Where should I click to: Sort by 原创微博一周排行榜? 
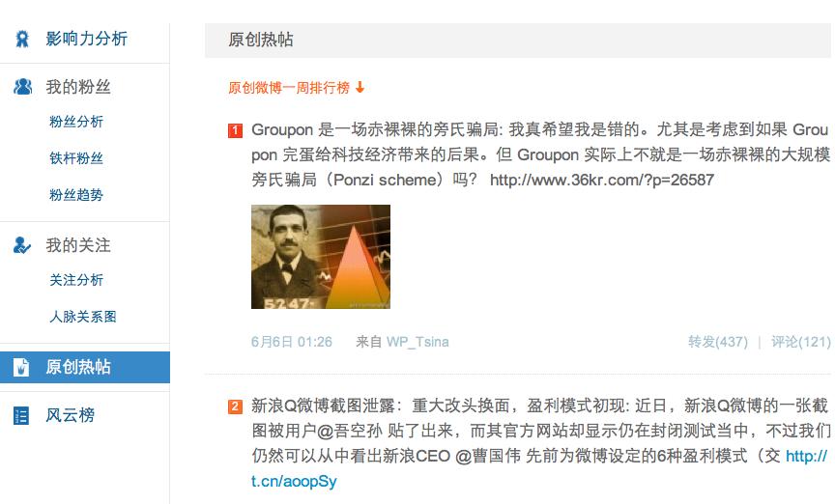coord(289,87)
